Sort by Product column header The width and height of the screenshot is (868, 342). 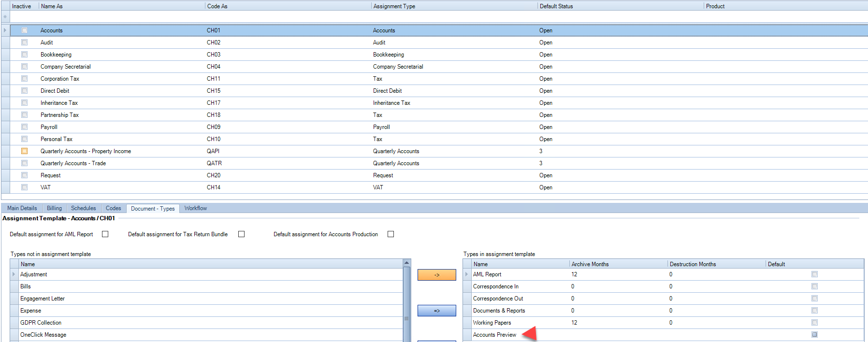786,6
